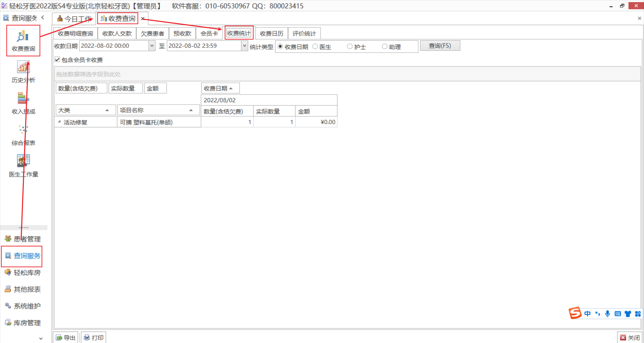The image size is (644, 343).
Task: Switch to 患者管理 module
Action: click(23, 239)
